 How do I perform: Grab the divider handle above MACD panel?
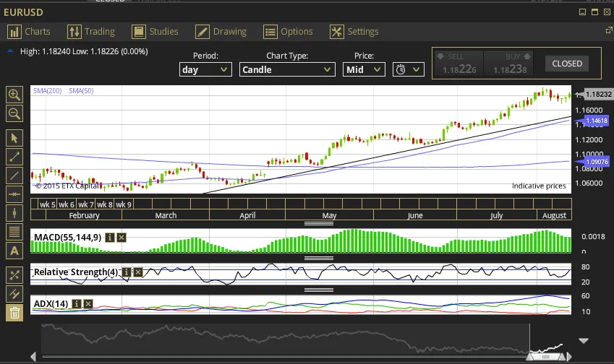click(x=319, y=224)
